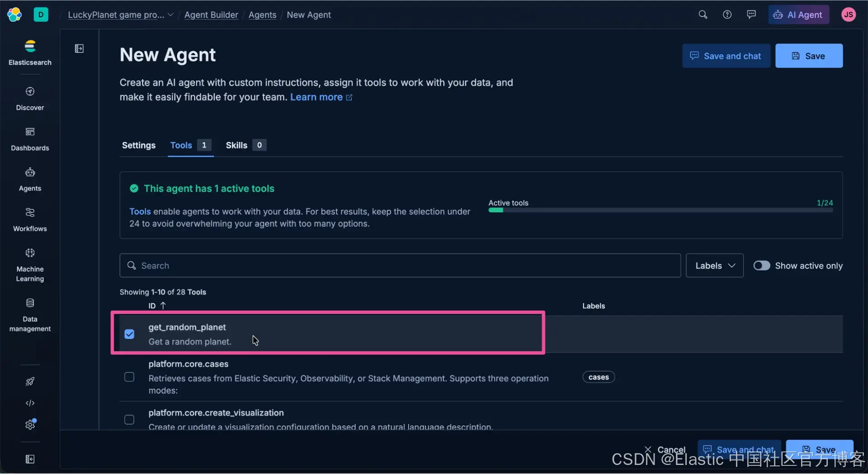Click Cancel in the bottom bar
Viewport: 868px width, 474px height.
tap(665, 450)
